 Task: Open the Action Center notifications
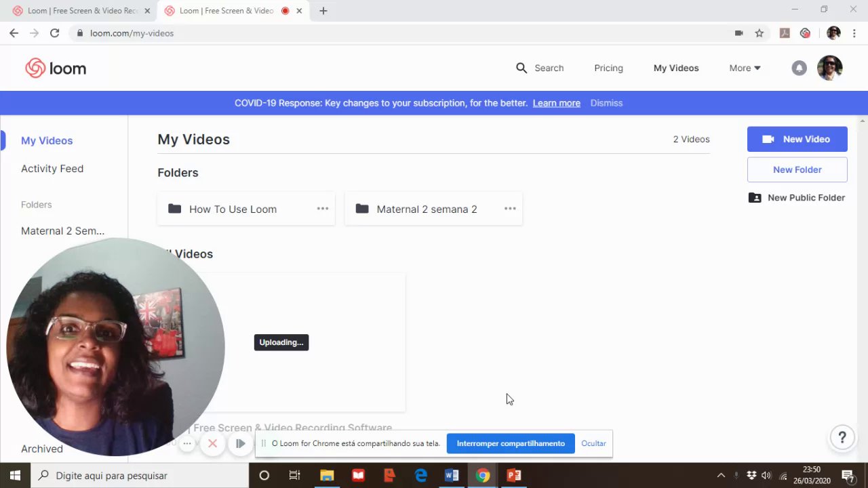pos(848,475)
